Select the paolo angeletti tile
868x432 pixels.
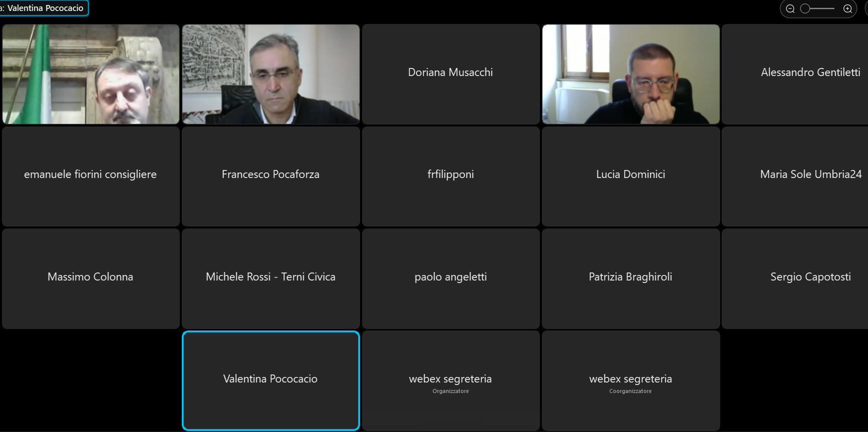tap(450, 278)
